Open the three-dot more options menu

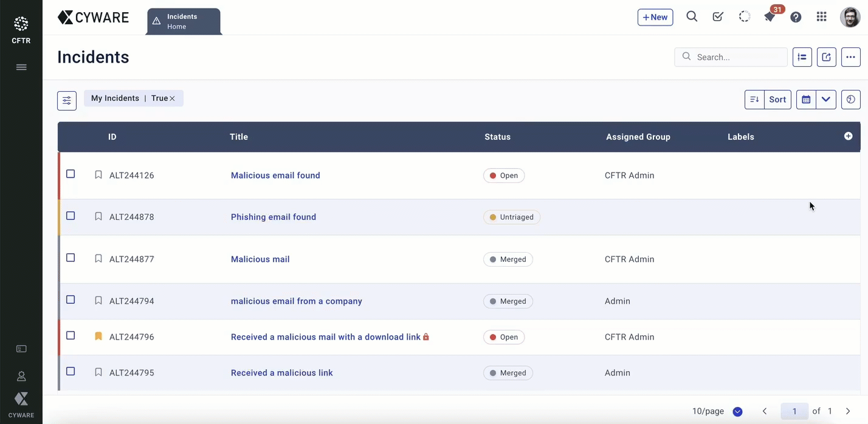point(850,57)
